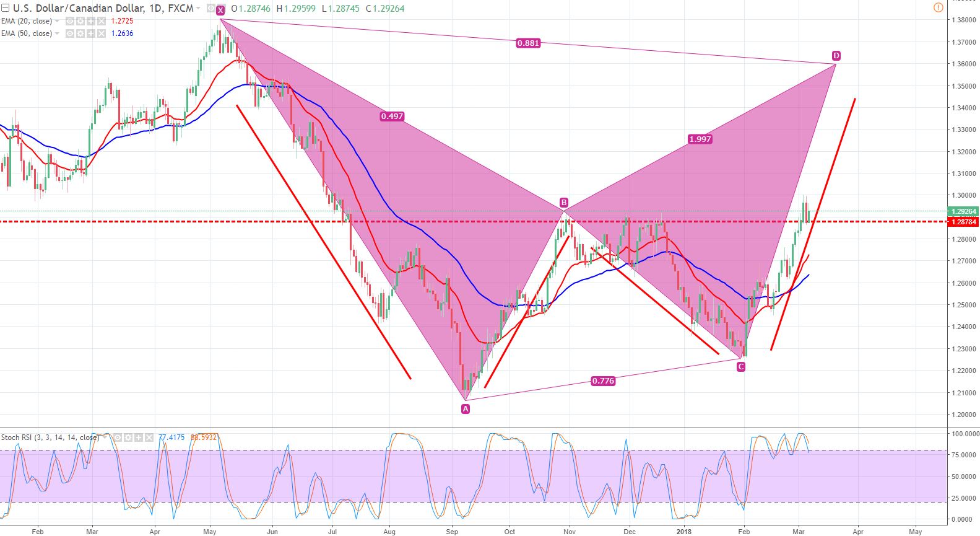Select the A point label of the pattern
The width and height of the screenshot is (980, 536).
[x=466, y=409]
